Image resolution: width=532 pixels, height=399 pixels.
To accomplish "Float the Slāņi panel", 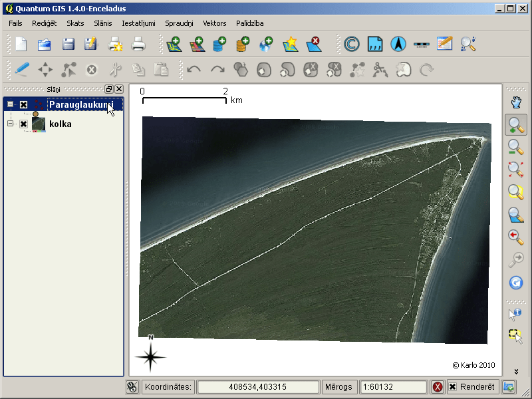I will click(x=108, y=89).
